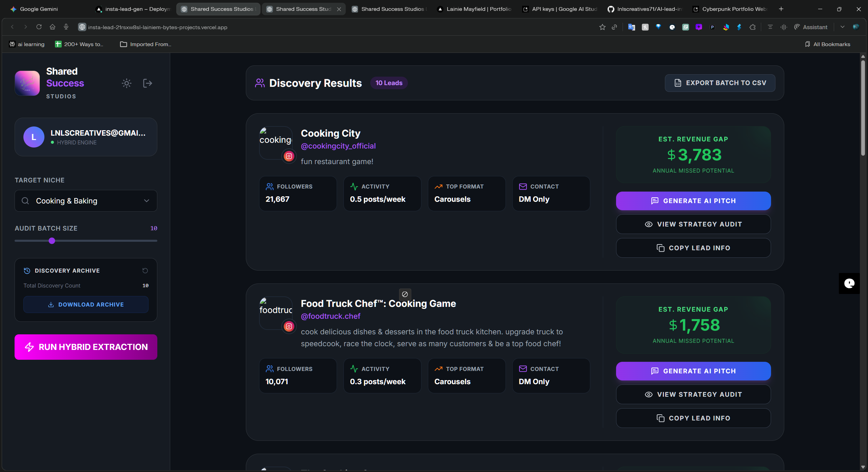This screenshot has width=868, height=472.
Task: Click Run Hybrid Extraction button
Action: coord(86,347)
